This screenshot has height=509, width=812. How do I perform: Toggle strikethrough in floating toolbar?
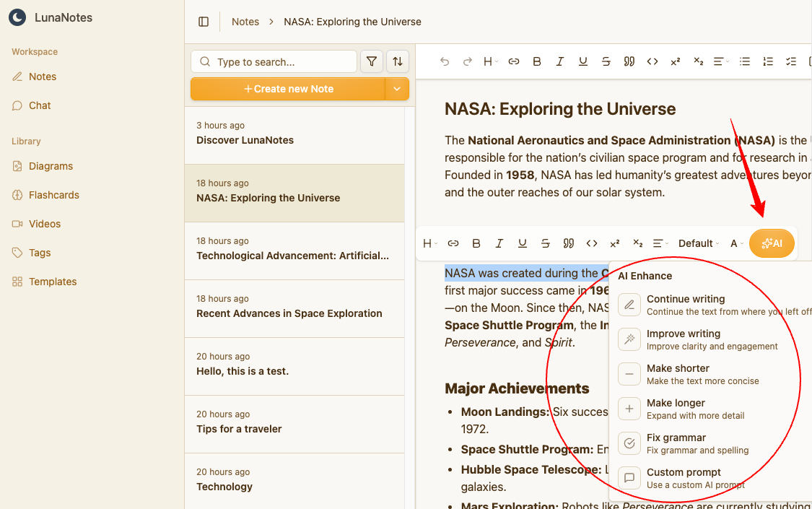pyautogui.click(x=546, y=243)
